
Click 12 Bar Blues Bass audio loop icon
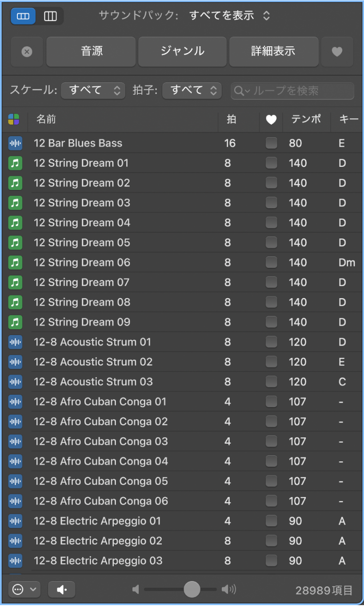[x=15, y=143]
